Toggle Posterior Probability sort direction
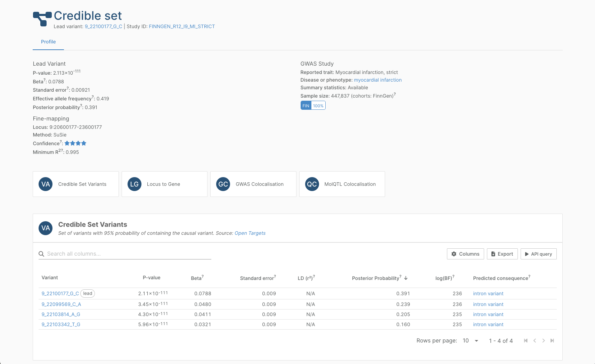The height and width of the screenshot is (364, 595). coord(406,278)
